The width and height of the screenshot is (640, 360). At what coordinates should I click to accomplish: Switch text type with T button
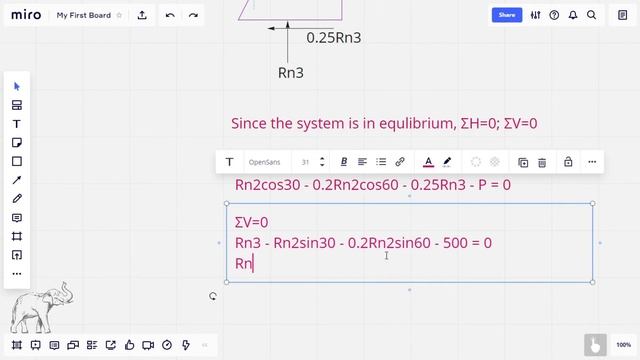point(230,162)
